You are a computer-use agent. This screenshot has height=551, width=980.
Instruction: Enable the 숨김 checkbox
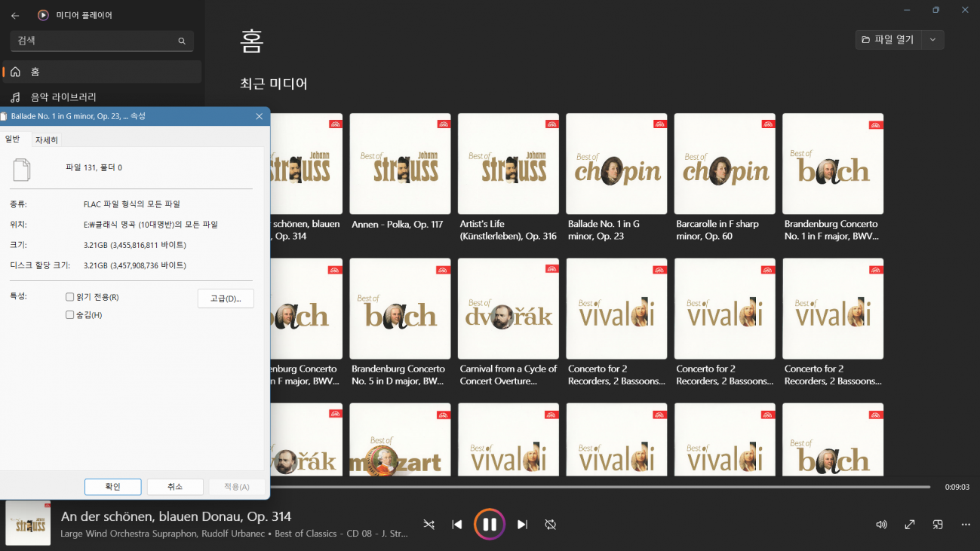pos(70,315)
